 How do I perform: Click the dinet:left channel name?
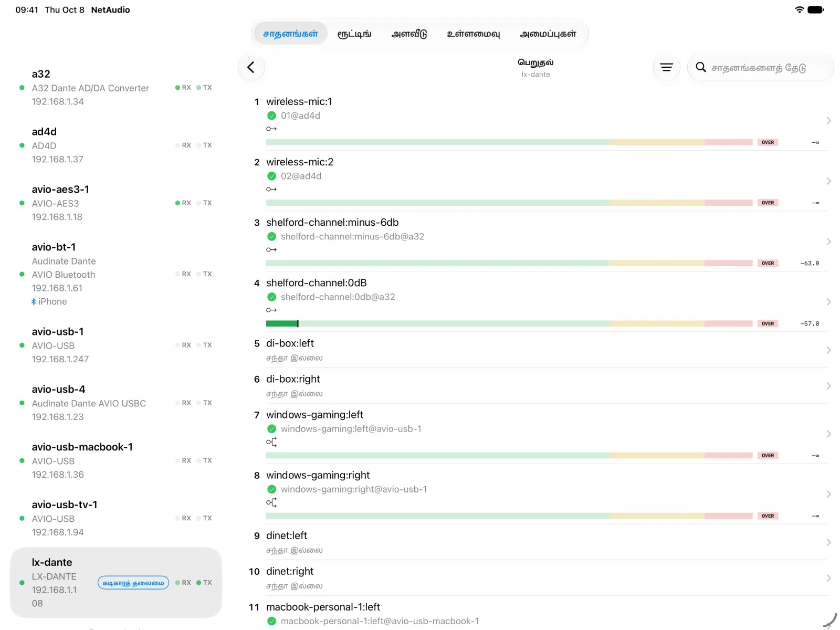tap(287, 535)
